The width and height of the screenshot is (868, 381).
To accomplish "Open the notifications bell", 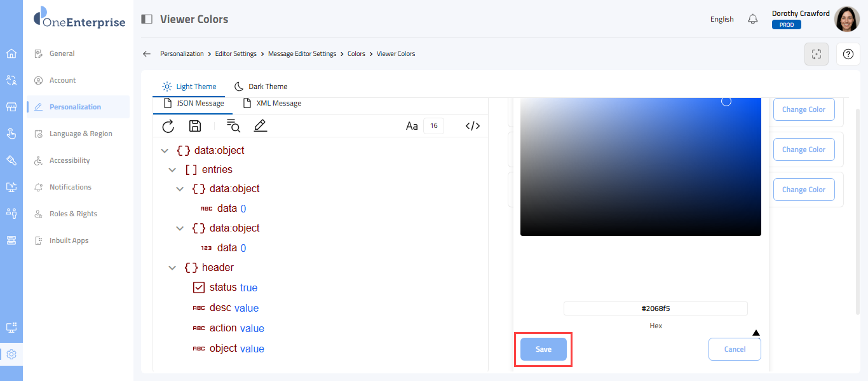I will point(753,19).
